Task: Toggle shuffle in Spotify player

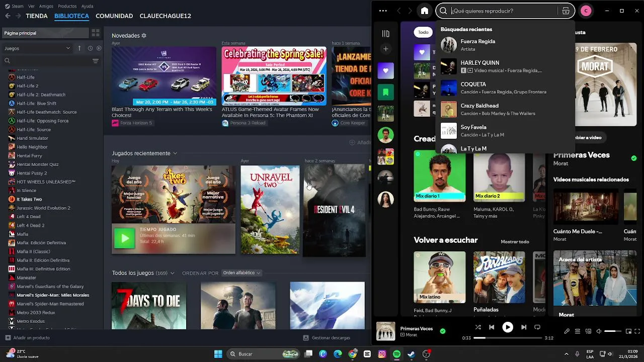Action: [478, 327]
